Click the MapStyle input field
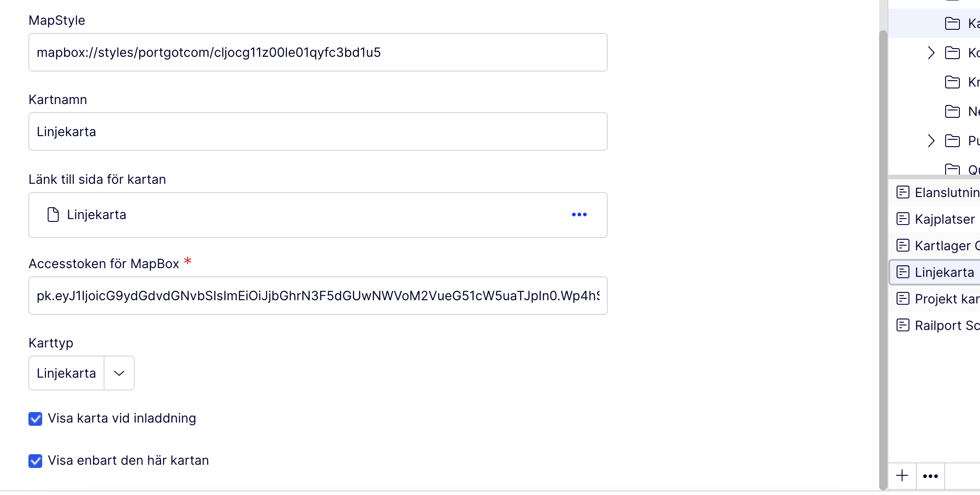The image size is (980, 495). [x=318, y=52]
